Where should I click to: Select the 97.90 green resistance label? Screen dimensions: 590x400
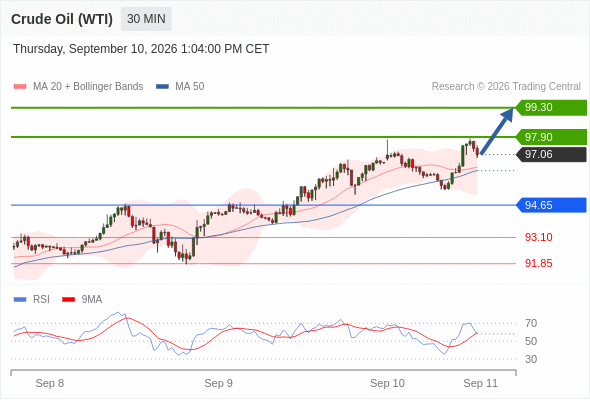point(551,137)
